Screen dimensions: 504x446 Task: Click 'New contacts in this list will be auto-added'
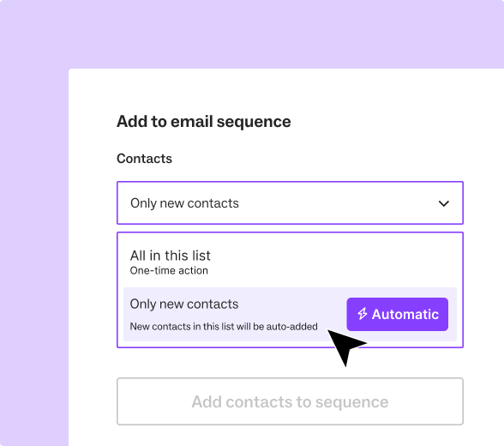click(x=224, y=327)
